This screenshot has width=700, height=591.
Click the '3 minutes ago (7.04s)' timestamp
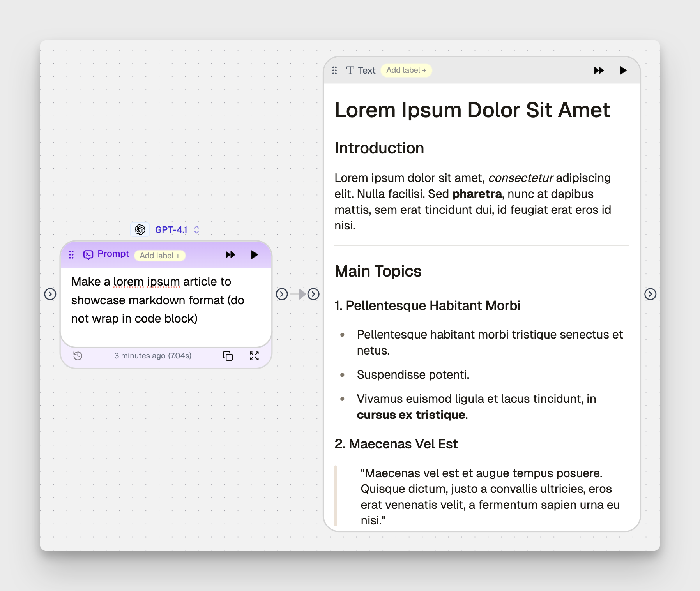point(153,356)
